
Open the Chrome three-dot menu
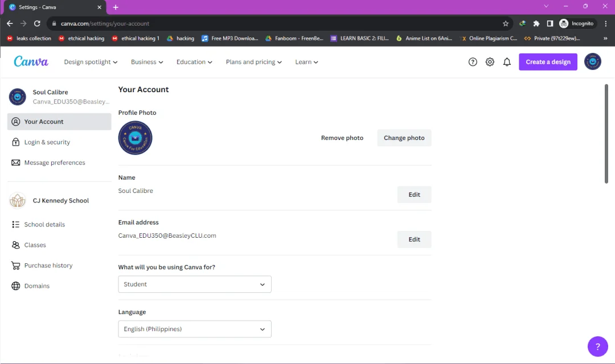pos(605,23)
